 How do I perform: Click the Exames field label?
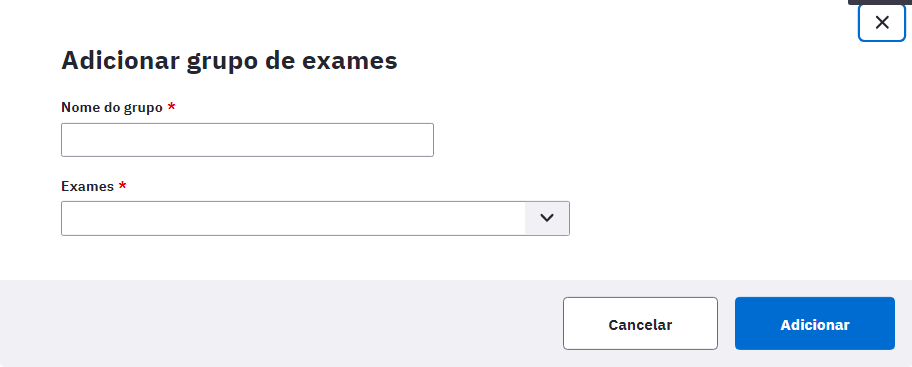87,186
